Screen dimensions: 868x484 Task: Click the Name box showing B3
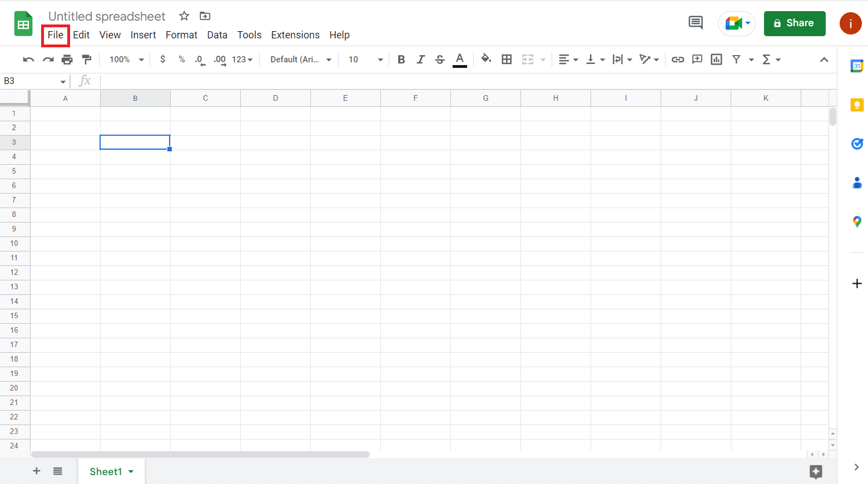[35, 81]
